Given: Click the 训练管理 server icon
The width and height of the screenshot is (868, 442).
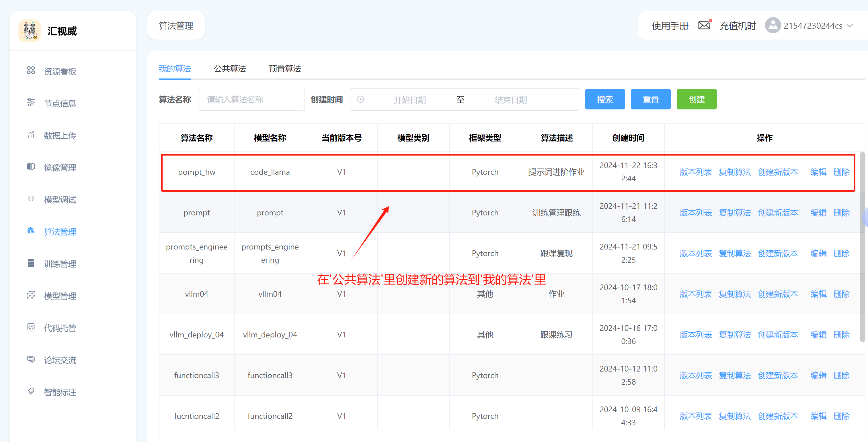Looking at the screenshot, I should (31, 263).
